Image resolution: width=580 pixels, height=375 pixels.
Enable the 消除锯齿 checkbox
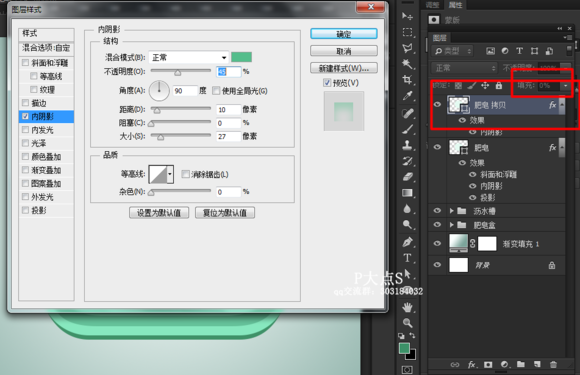[x=186, y=174]
